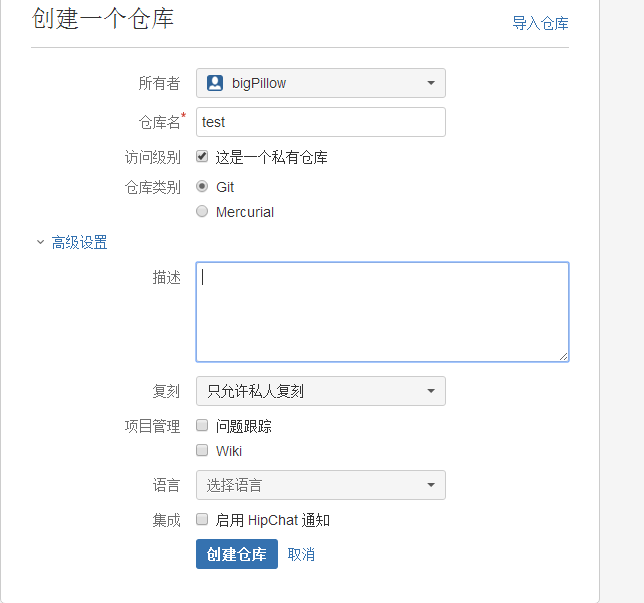Click the bigPillow user avatar icon

(215, 83)
